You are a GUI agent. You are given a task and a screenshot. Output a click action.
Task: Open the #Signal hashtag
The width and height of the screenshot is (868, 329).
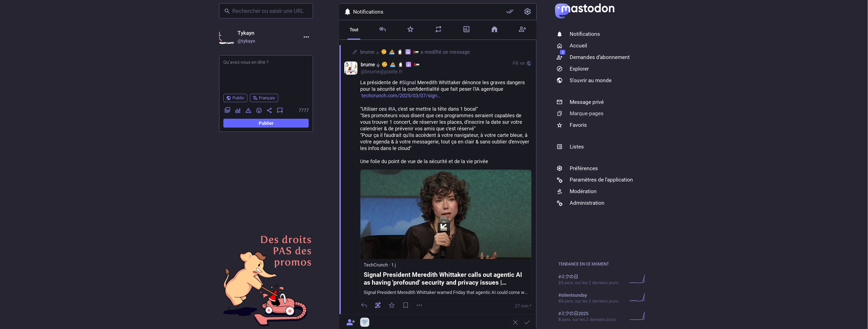tap(407, 82)
